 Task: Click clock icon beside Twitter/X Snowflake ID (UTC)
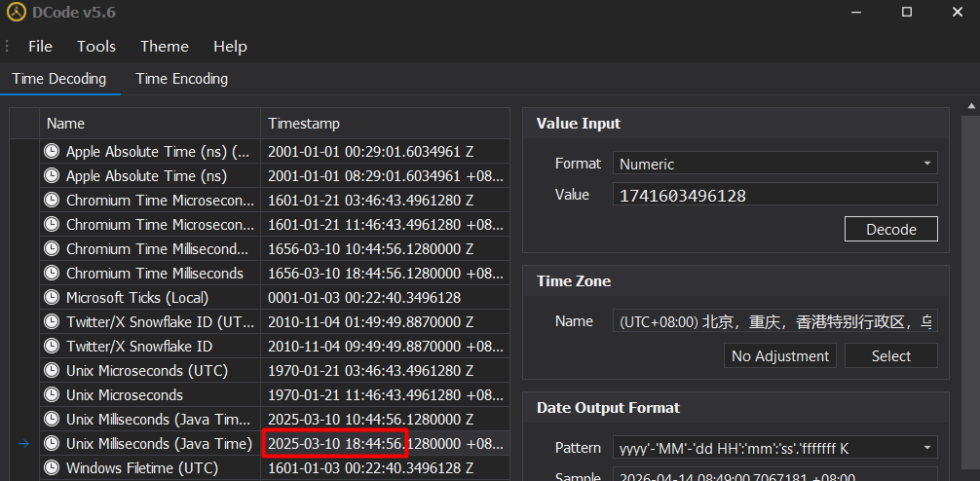52,322
